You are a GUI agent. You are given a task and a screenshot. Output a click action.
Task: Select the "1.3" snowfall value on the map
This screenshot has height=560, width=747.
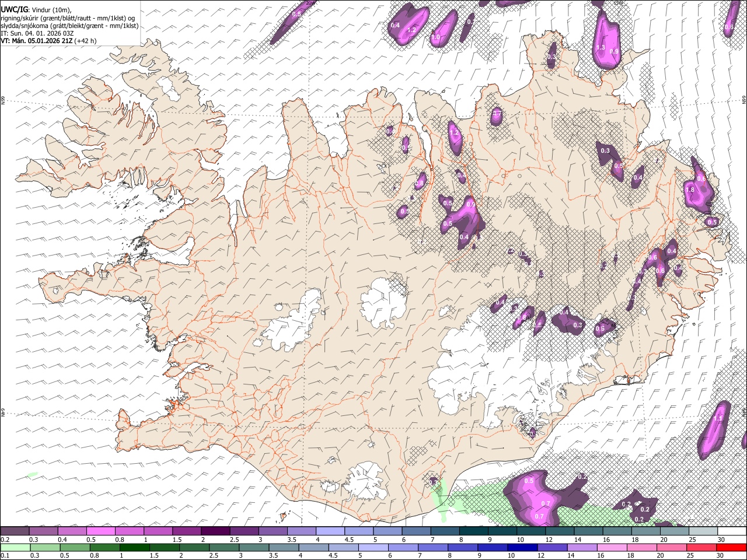click(601, 48)
